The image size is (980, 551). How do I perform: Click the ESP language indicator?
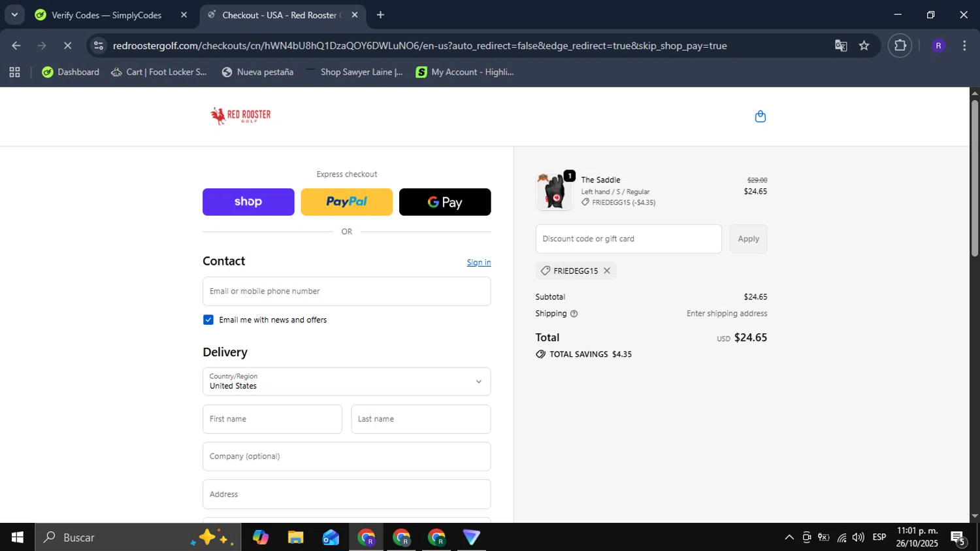pyautogui.click(x=879, y=537)
